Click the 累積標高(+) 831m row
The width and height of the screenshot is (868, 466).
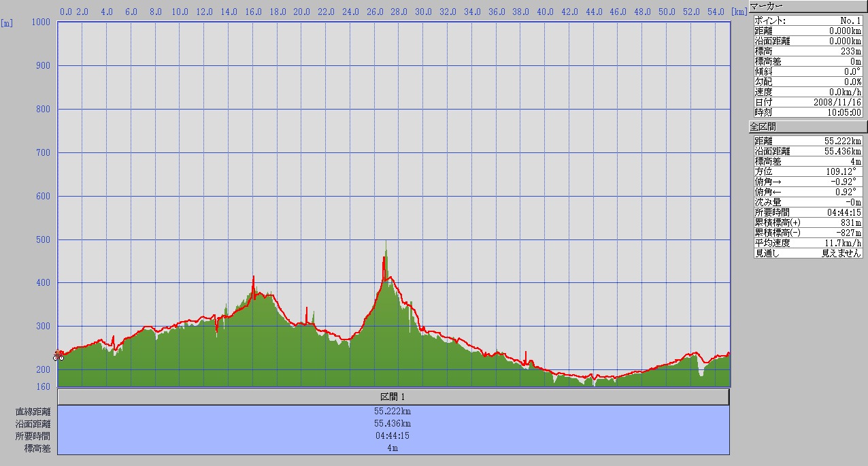[807, 222]
